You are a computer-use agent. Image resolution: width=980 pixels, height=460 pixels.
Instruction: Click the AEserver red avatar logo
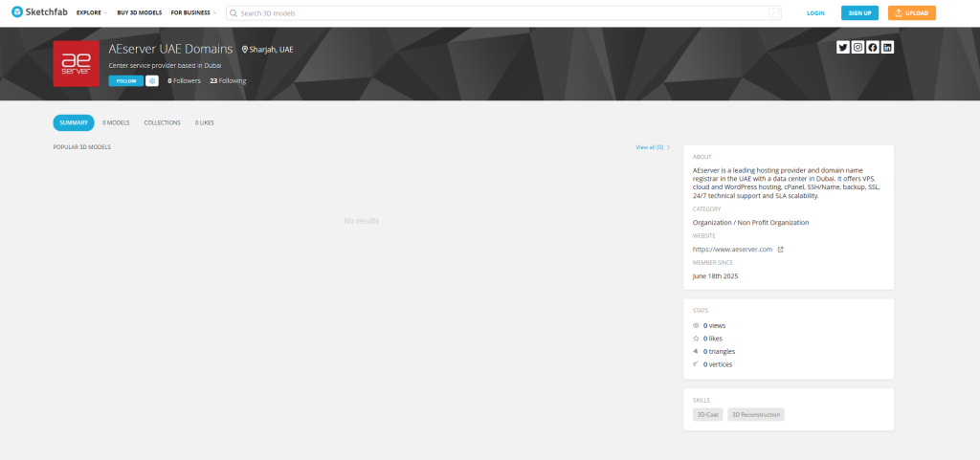(77, 64)
